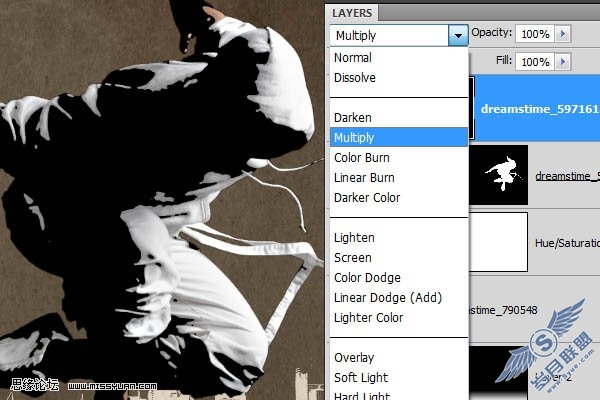Choose Screen blend mode

click(399, 258)
